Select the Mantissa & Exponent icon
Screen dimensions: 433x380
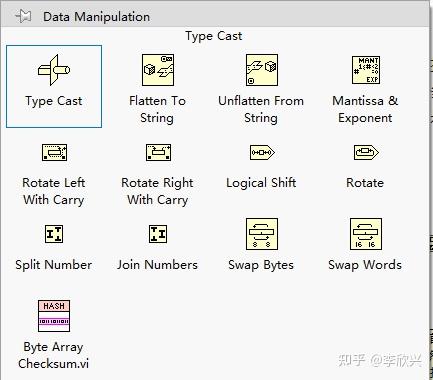point(366,70)
